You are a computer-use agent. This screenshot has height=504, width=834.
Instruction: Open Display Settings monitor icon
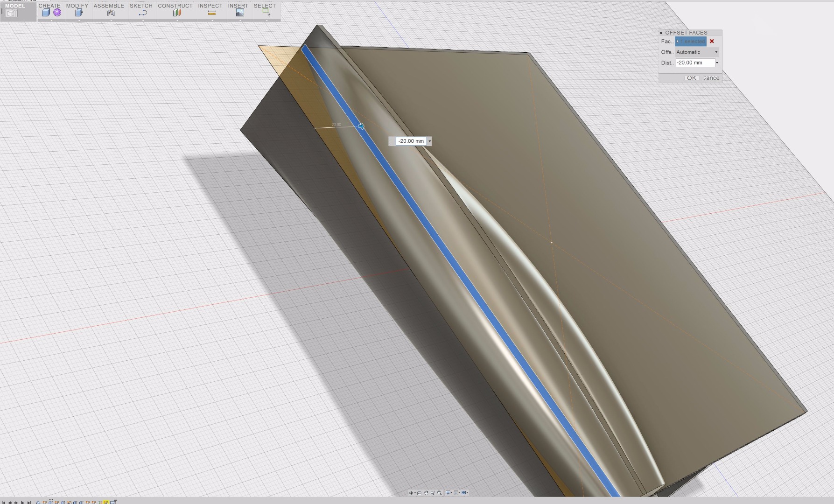tap(448, 493)
